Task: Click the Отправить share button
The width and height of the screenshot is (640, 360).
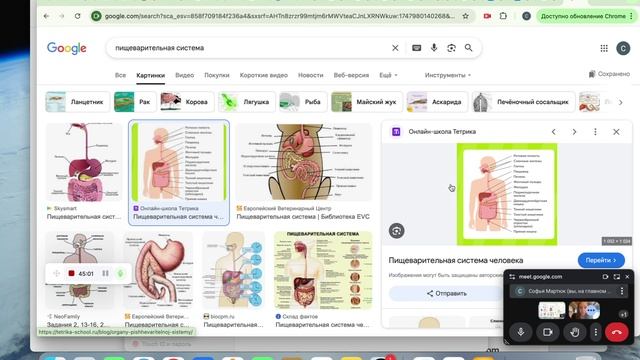Action: pyautogui.click(x=447, y=293)
